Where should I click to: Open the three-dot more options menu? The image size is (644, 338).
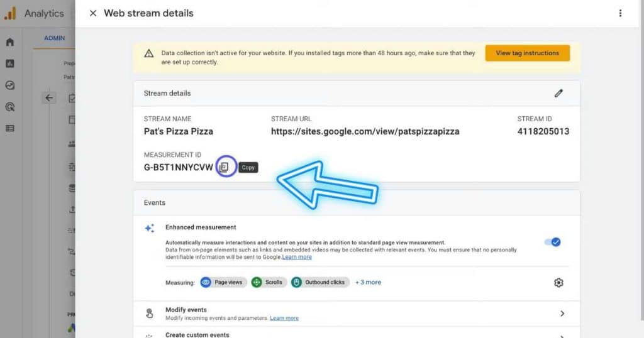point(620,13)
